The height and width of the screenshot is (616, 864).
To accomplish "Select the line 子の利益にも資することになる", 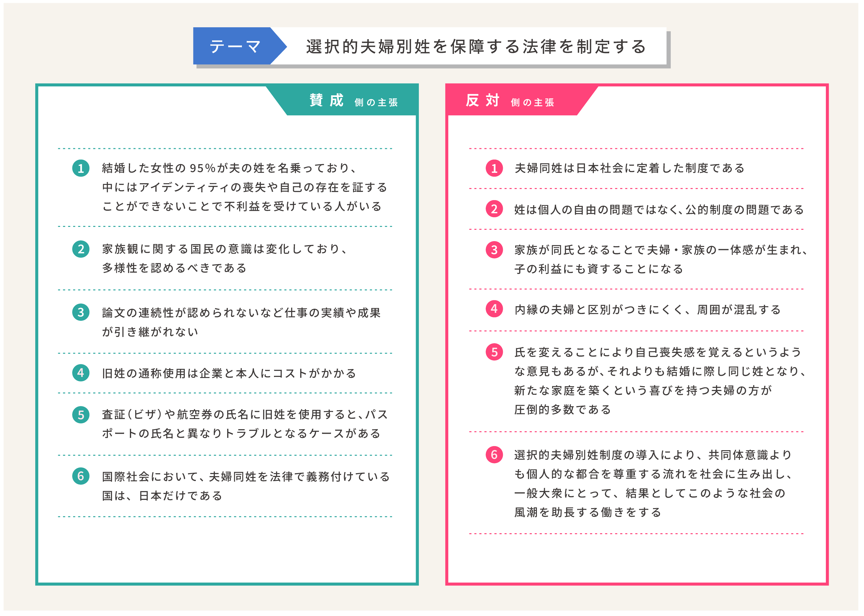I will tap(599, 269).
